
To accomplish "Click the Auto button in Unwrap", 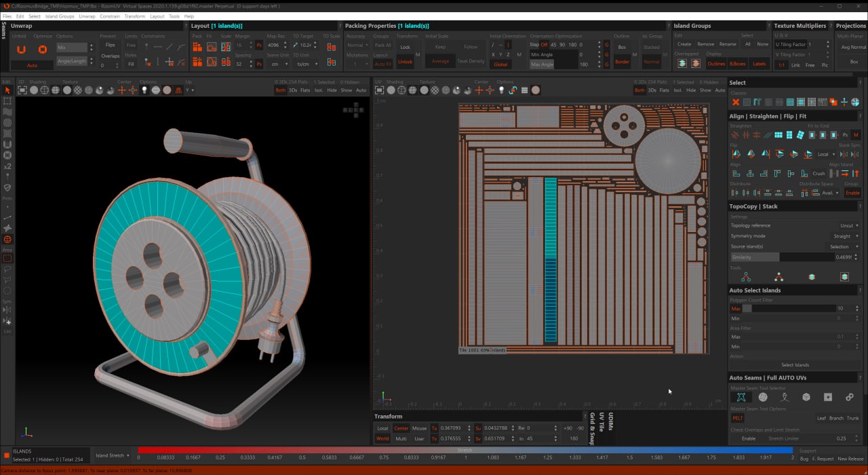I will point(32,66).
